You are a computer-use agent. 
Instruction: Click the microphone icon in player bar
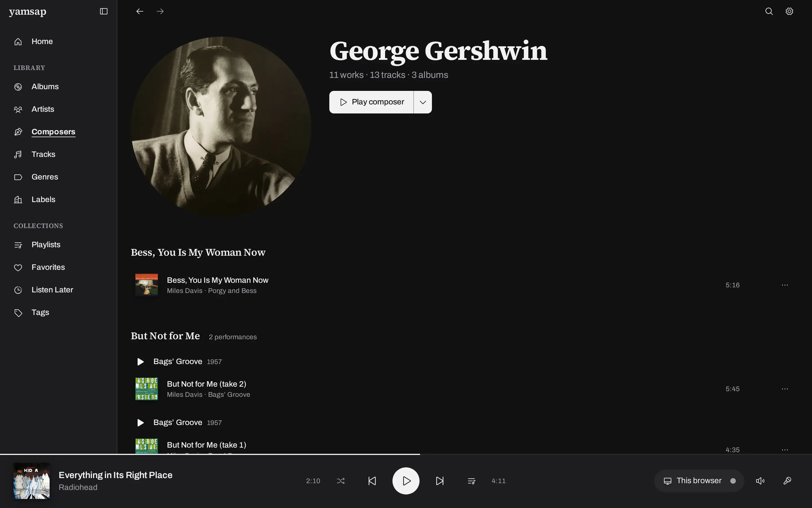click(787, 481)
